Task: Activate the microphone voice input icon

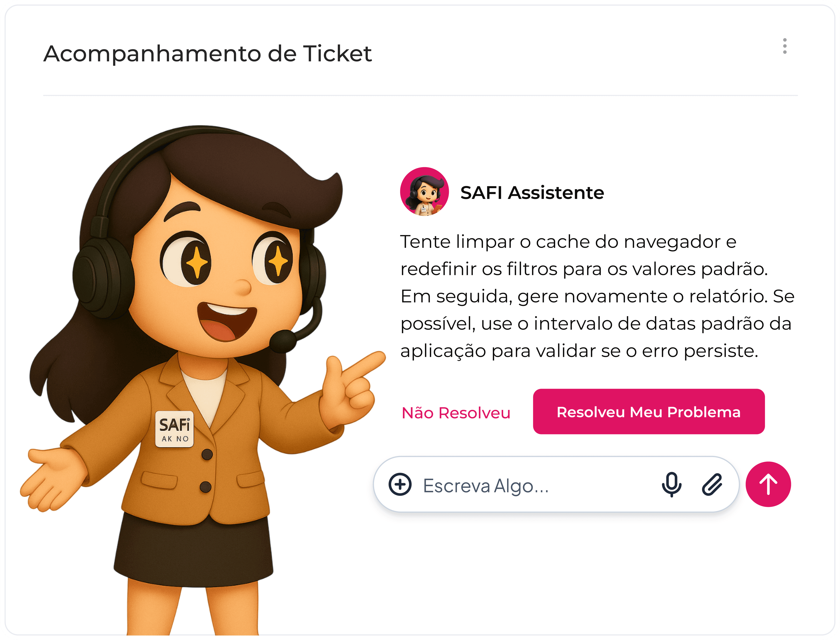Action: pos(671,485)
